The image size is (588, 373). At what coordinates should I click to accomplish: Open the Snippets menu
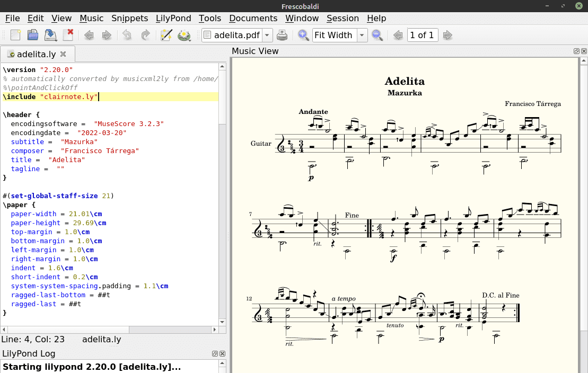point(129,18)
